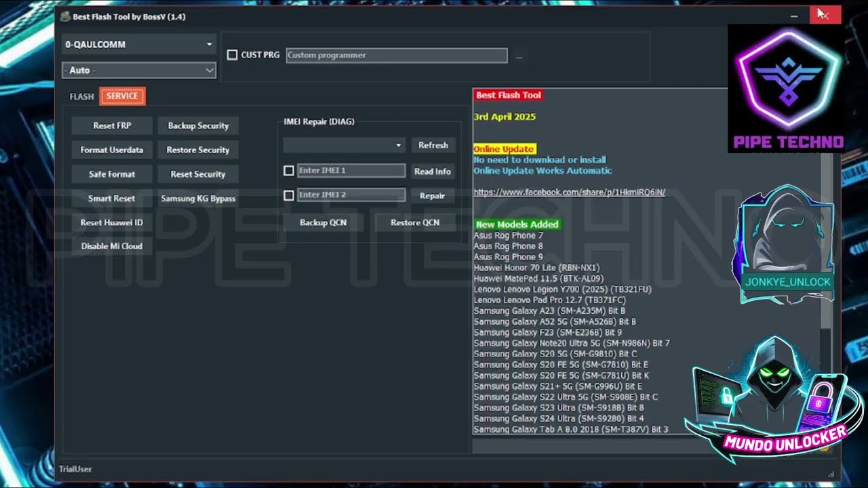Click "Online Update Works Automatic" line
Image resolution: width=868 pixels, height=488 pixels.
(x=542, y=171)
